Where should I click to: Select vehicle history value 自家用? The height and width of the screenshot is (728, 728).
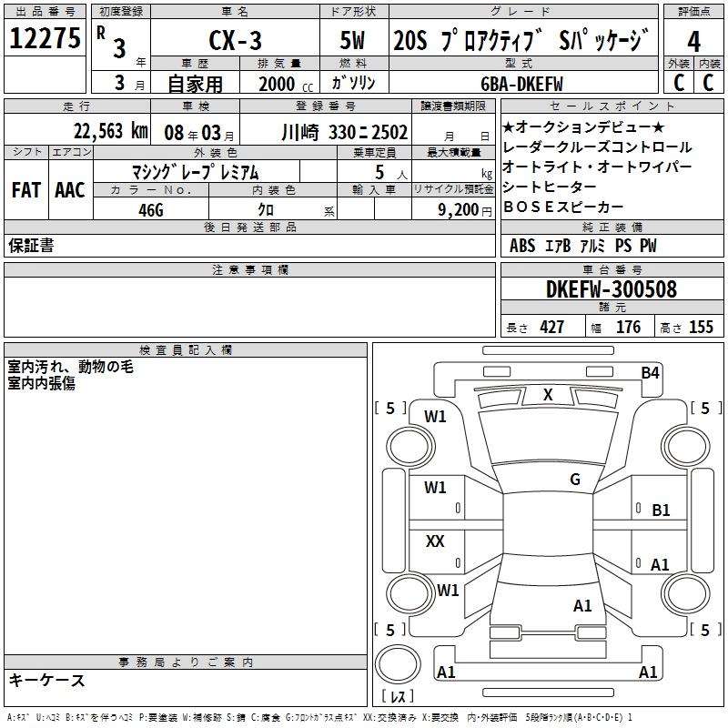(x=195, y=84)
